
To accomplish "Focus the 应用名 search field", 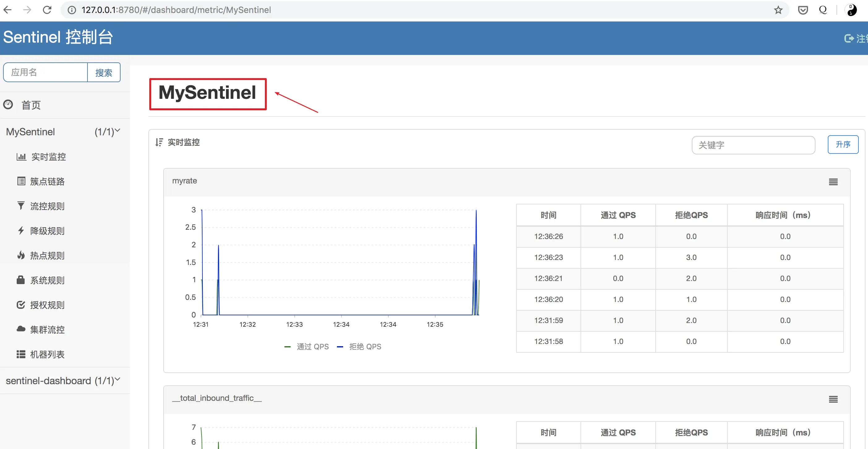I will pos(45,72).
